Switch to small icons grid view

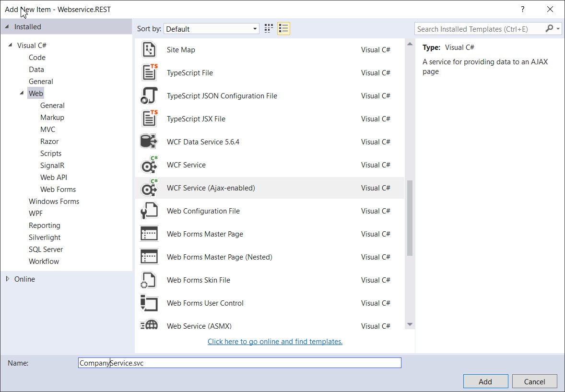click(269, 29)
